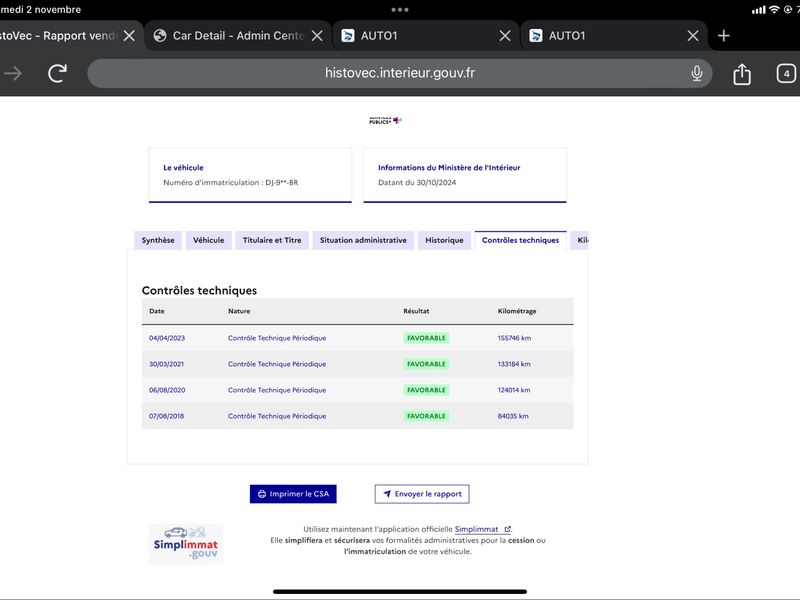Viewport: 800px width, 600px height.
Task: Tap the home indicator bar at bottom
Action: coord(399,592)
